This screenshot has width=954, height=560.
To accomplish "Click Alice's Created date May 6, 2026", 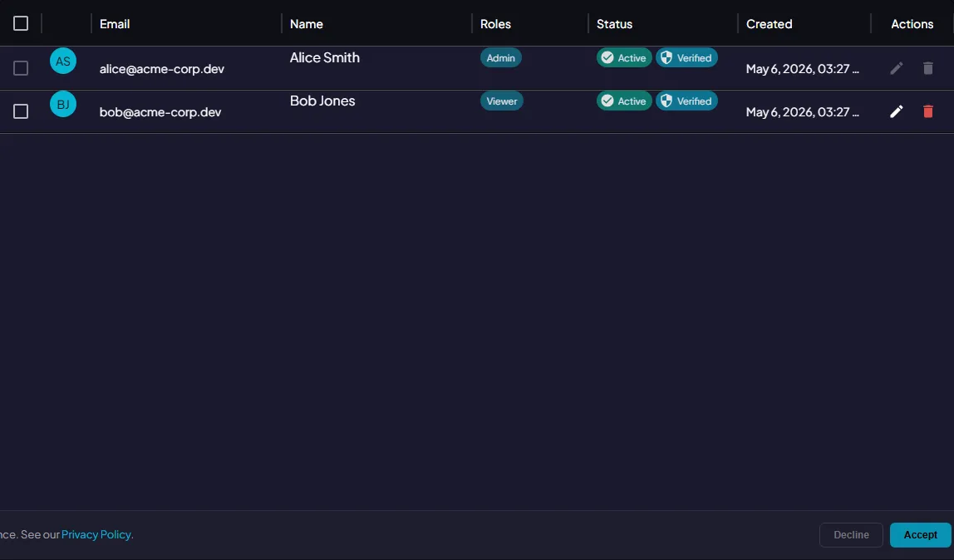I will pyautogui.click(x=803, y=69).
